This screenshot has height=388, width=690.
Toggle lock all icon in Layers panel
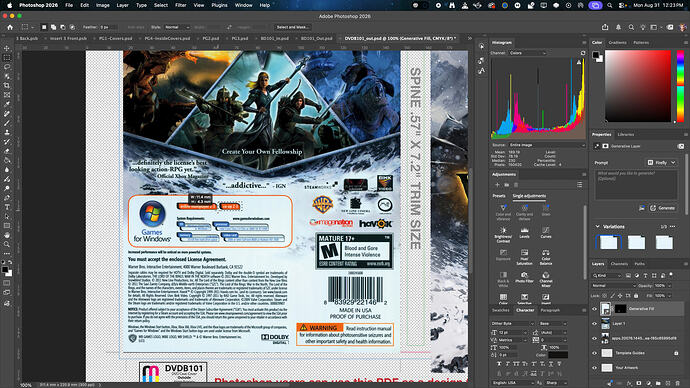[x=636, y=296]
